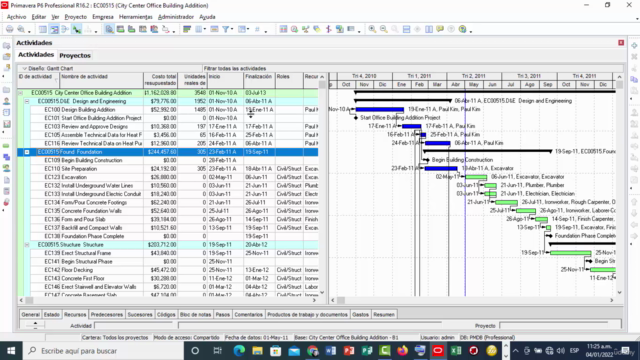The width and height of the screenshot is (640, 360).
Task: Show the Activity Table layout icon
Action: [x=42, y=29]
